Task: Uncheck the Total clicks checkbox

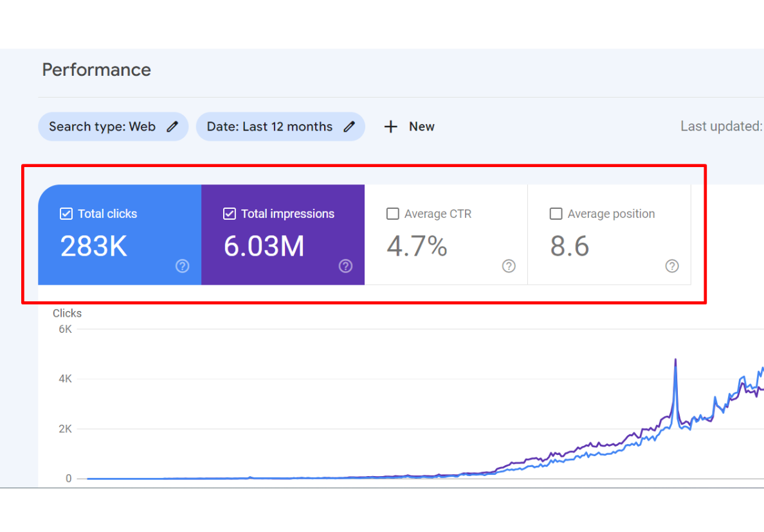Action: click(x=66, y=214)
